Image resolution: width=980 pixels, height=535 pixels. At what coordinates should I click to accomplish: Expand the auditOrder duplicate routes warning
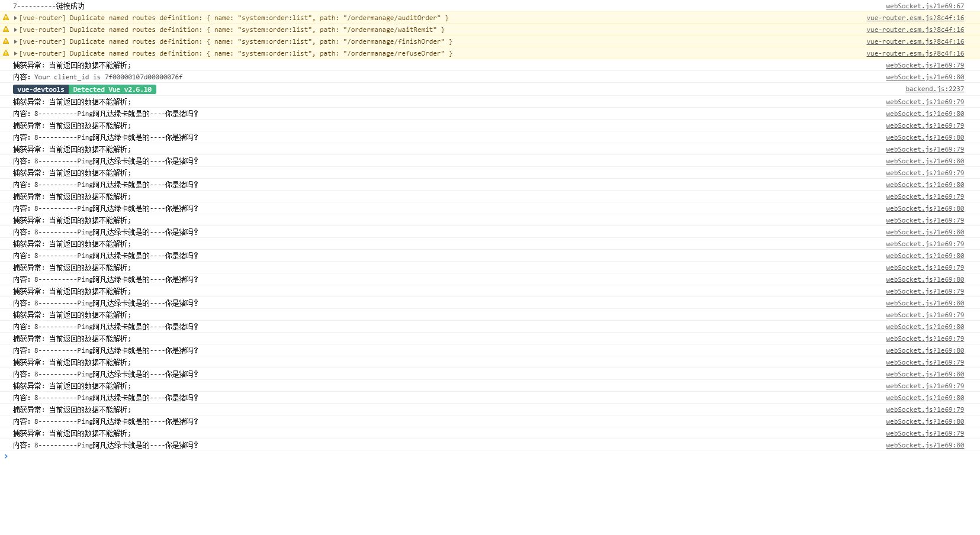(x=15, y=18)
